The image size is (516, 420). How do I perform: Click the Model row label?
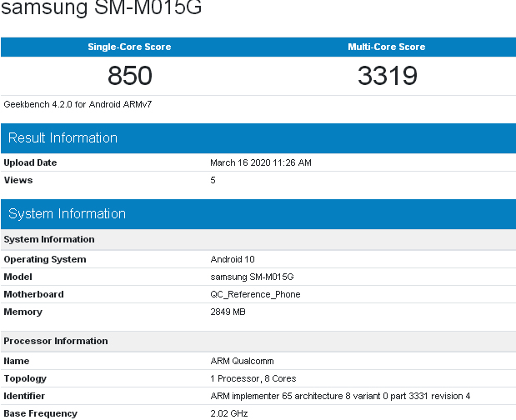18,277
